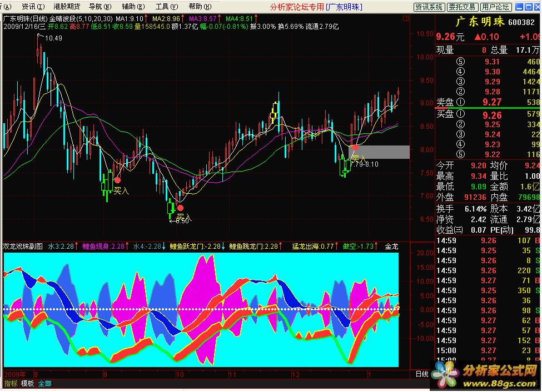Open the 帮助(H) menu
This screenshot has height=392, width=542.
(200, 7)
